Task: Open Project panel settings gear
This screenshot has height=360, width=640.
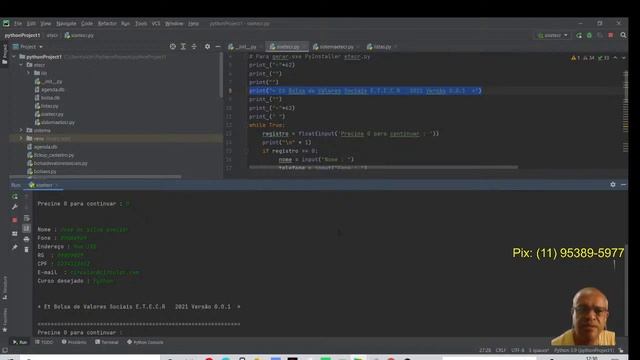Action: [207, 47]
